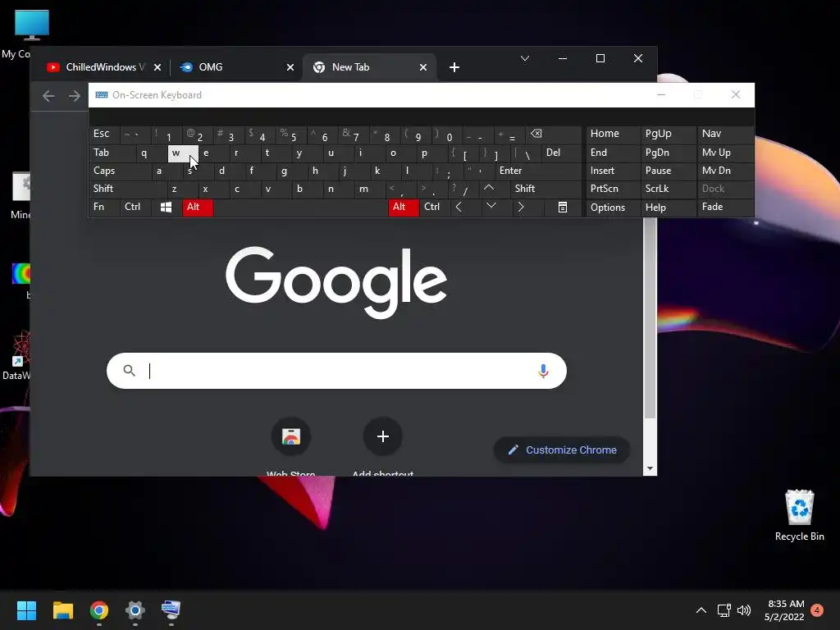Viewport: 840px width, 630px height.
Task: Click the page vertical scrollbar thumb
Action: [650, 319]
